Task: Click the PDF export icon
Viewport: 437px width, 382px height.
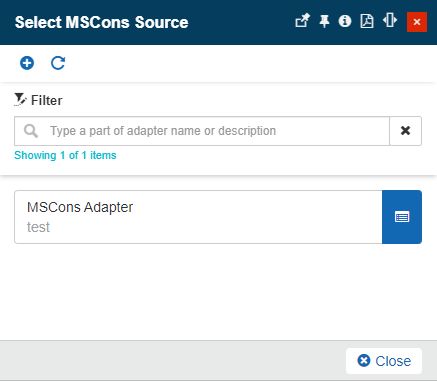Action: [367, 21]
